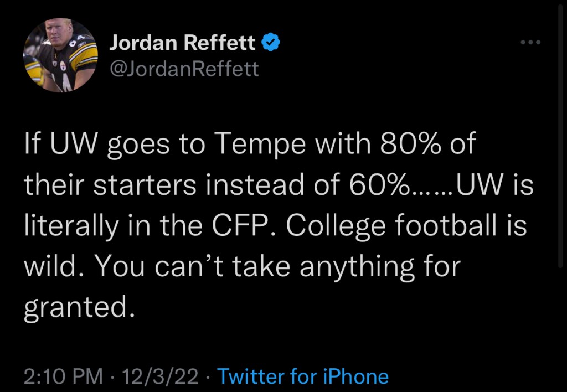Open Jordan Reffett's profile picture
Image resolution: width=567 pixels, height=392 pixels.
[61, 55]
